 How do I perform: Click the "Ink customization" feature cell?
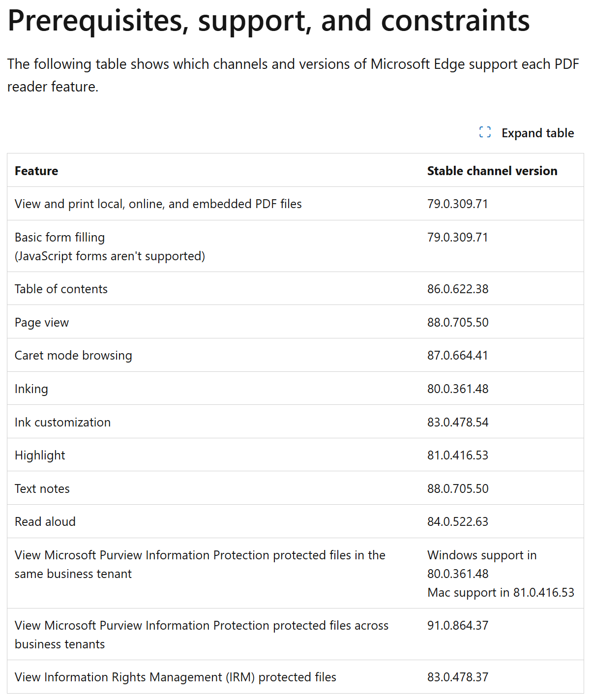click(62, 423)
